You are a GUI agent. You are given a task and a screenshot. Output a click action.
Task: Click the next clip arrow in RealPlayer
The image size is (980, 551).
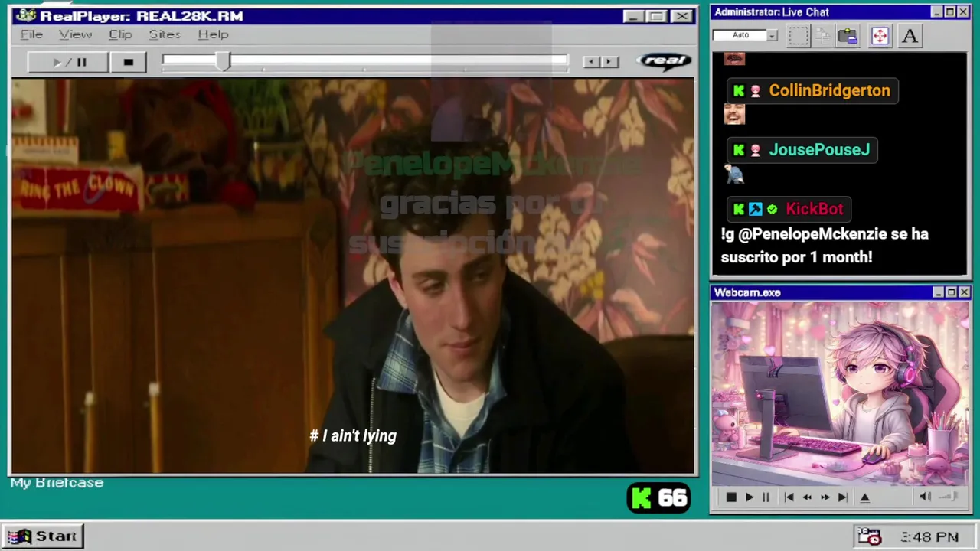(609, 61)
